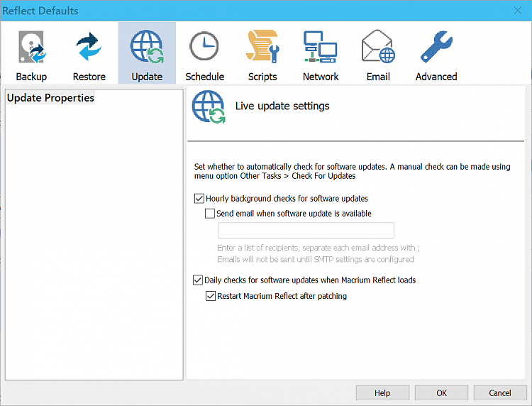Open the Backup defaults section
Image resolution: width=532 pixels, height=406 pixels.
31,55
